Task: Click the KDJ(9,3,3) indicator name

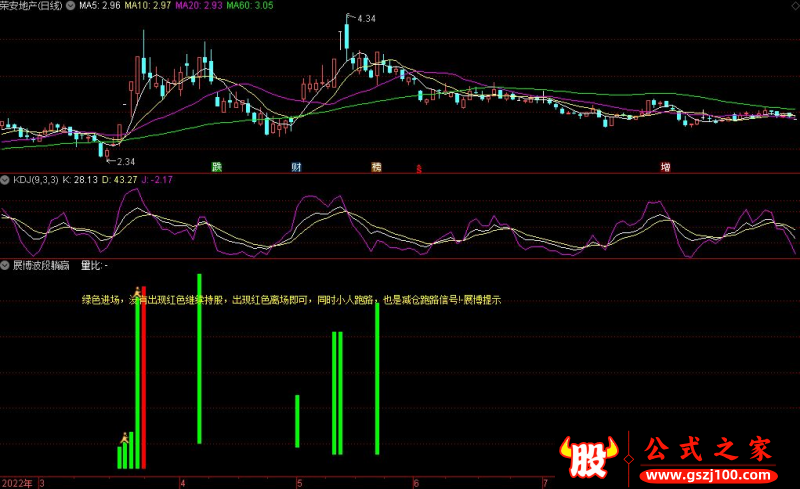Action: [x=40, y=180]
